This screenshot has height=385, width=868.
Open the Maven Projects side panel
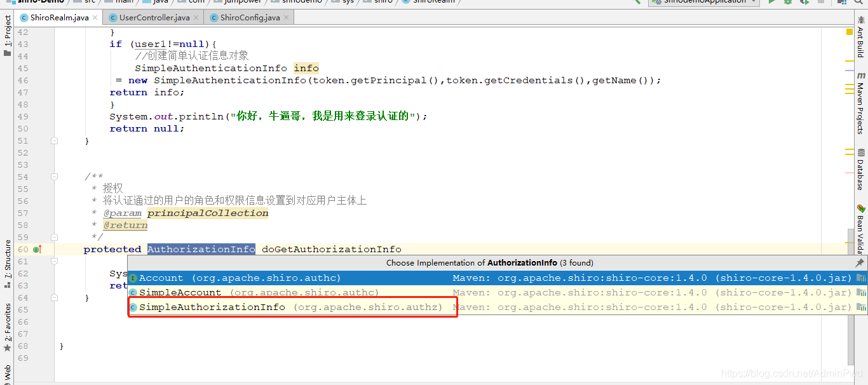pyautogui.click(x=861, y=103)
